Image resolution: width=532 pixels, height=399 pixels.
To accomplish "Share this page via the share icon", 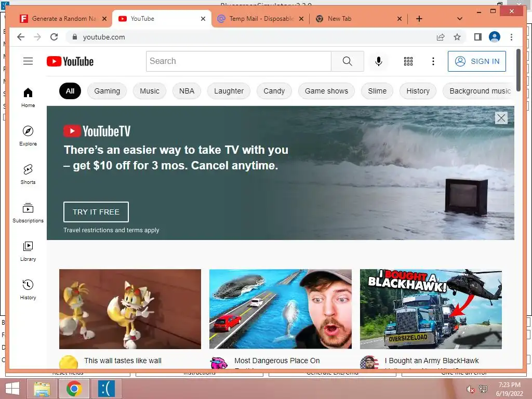I will pos(441,37).
